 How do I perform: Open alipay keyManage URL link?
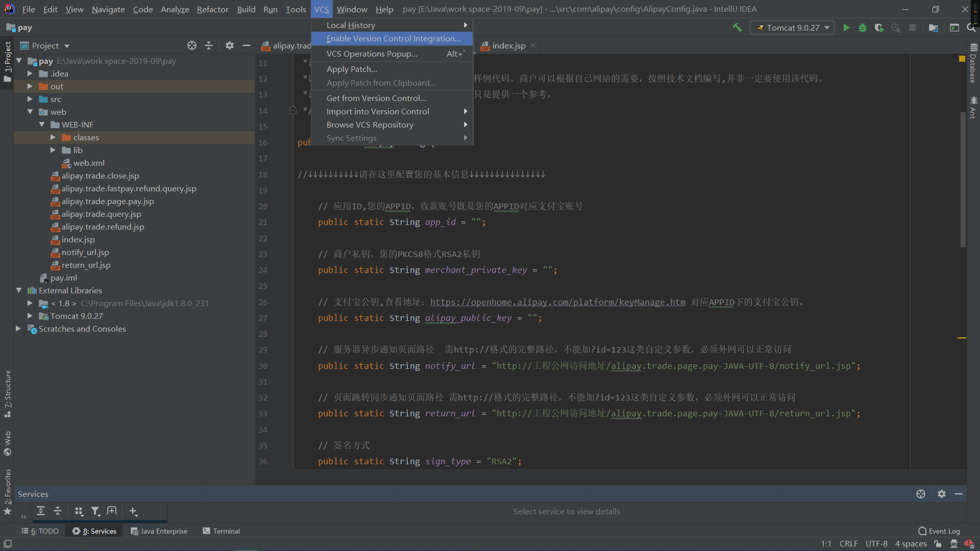(x=557, y=302)
